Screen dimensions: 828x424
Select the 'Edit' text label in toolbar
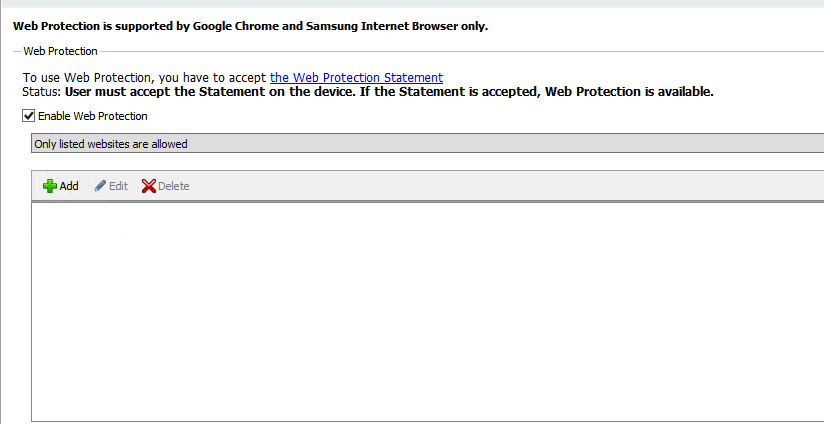click(118, 186)
